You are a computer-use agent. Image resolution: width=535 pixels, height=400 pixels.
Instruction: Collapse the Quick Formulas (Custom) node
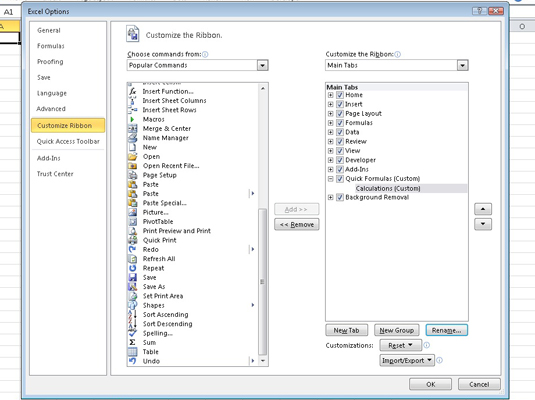(x=330, y=178)
